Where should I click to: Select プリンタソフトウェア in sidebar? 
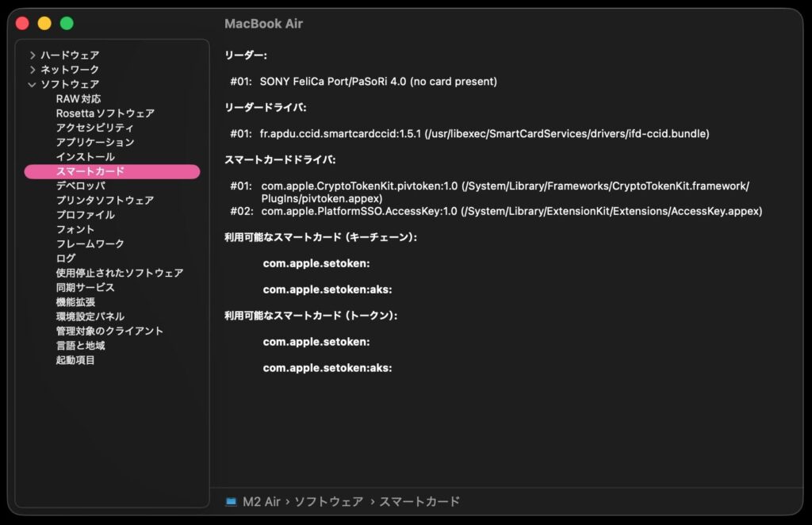(105, 201)
